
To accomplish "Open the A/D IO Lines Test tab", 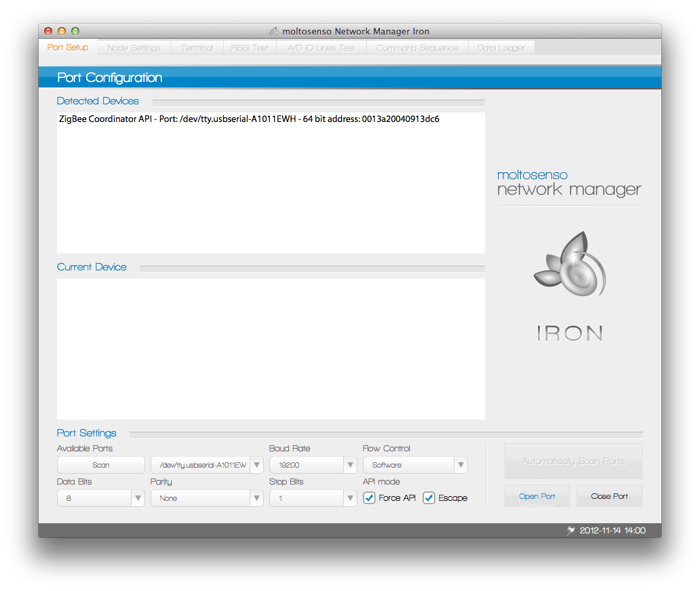I will [x=321, y=47].
